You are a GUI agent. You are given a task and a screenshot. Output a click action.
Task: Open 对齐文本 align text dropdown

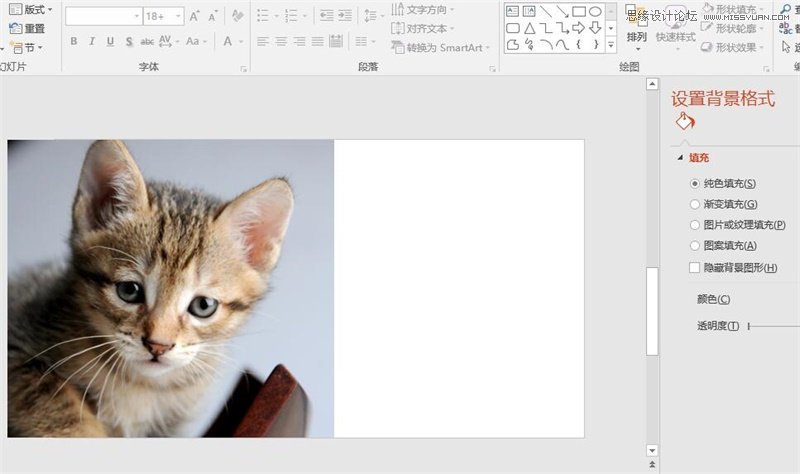(422, 29)
